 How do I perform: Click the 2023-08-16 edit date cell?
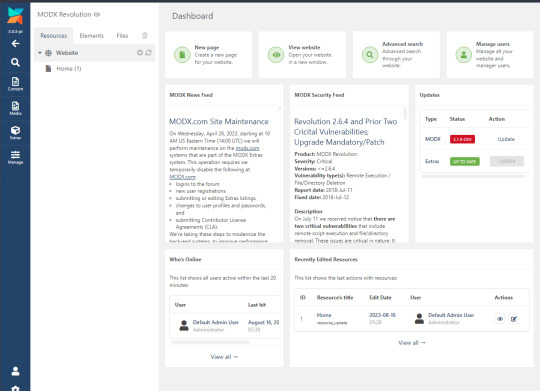click(383, 315)
